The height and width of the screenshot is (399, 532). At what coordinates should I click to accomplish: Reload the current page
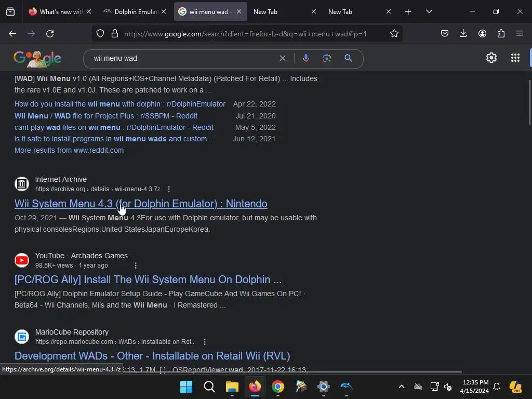[50, 34]
